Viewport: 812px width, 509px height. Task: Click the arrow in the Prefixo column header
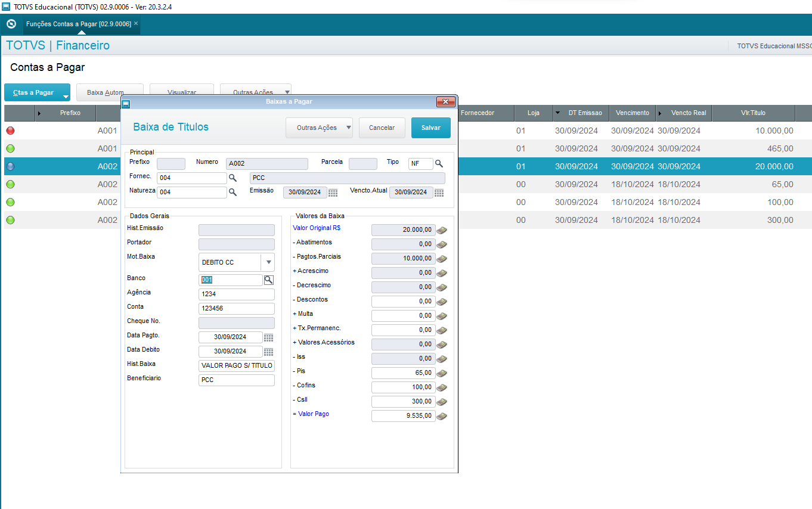pyautogui.click(x=40, y=113)
